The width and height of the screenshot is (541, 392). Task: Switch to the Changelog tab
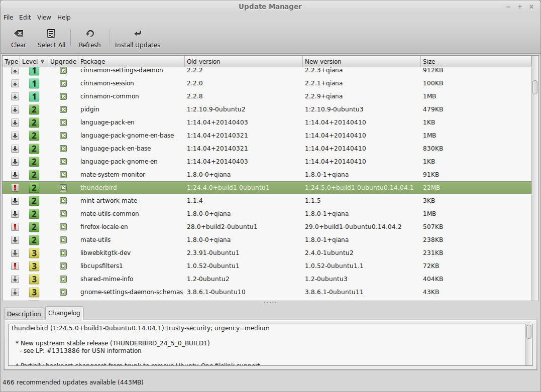(64, 313)
